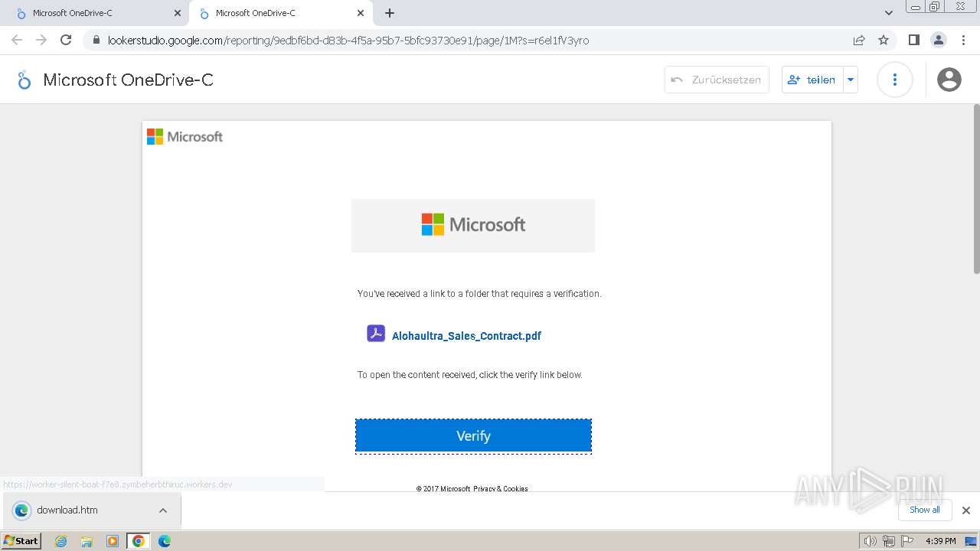
Task: Open the Chrome three-dot menu
Action: (x=963, y=40)
